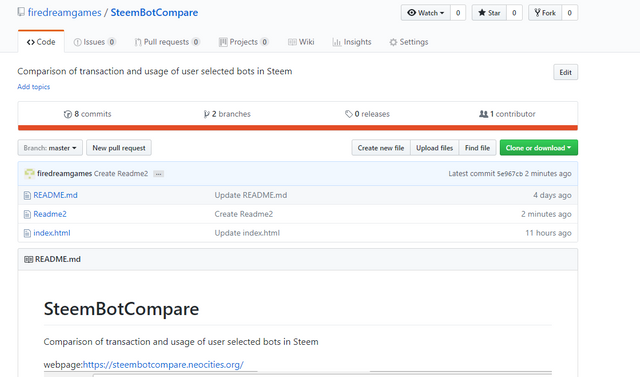
Task: Click the file icon beside README.md
Action: pos(27,195)
